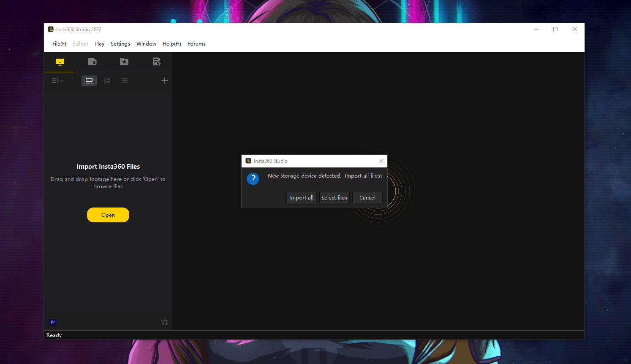The image size is (631, 364).
Task: Click the Insta360 Studio dialog title icon
Action: point(248,161)
